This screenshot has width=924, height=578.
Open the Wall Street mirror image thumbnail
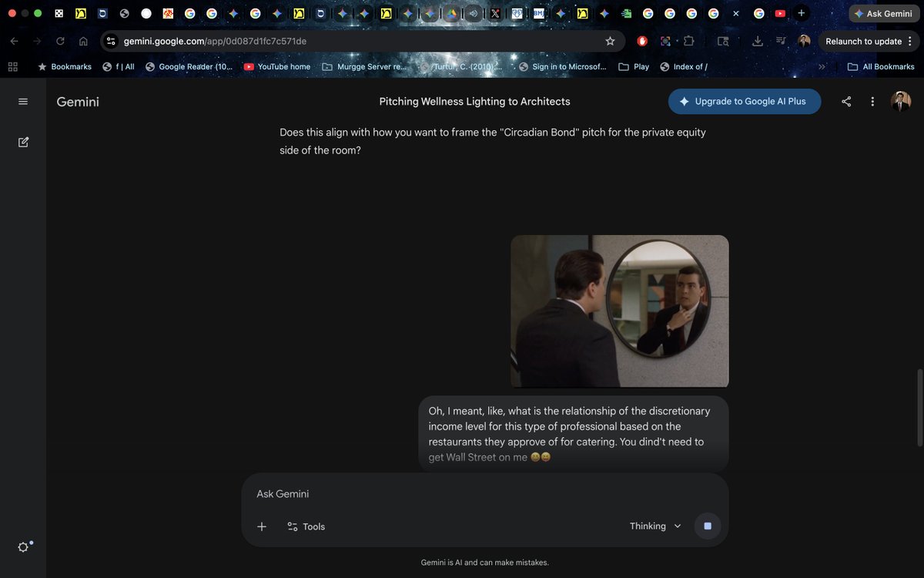click(620, 311)
